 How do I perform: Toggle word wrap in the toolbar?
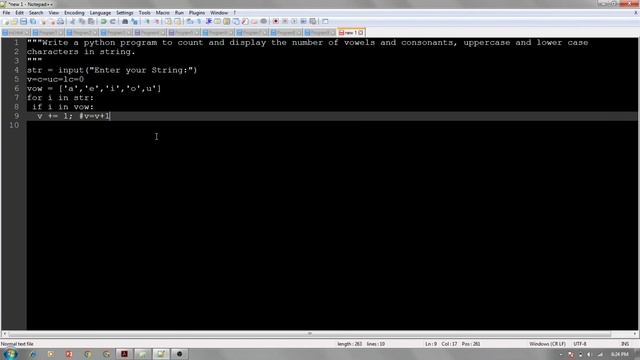tap(190, 21)
